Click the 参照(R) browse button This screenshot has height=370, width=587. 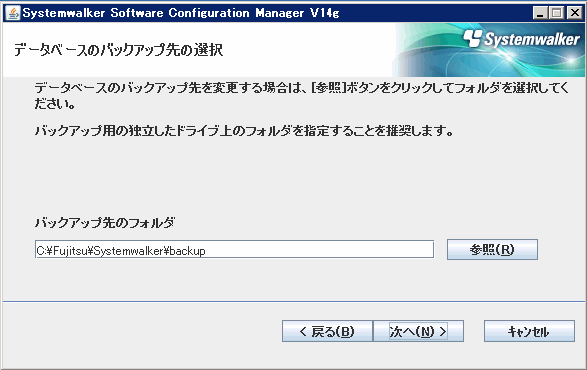[492, 249]
